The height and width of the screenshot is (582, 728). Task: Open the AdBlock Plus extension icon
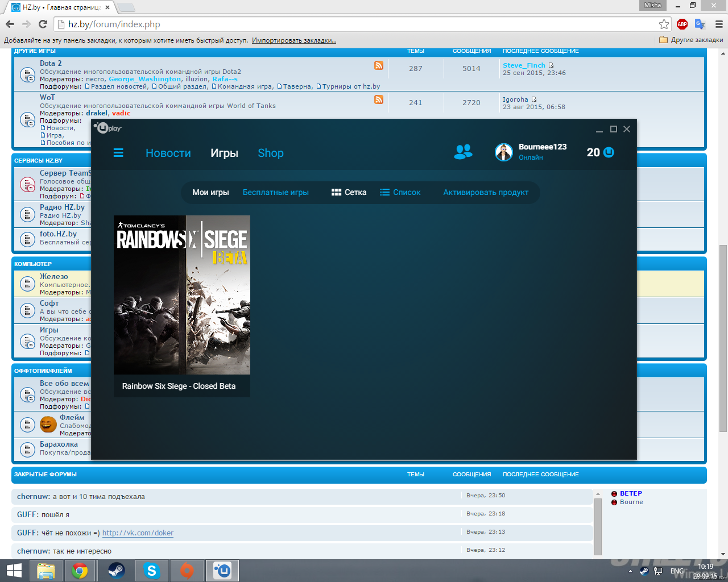682,24
